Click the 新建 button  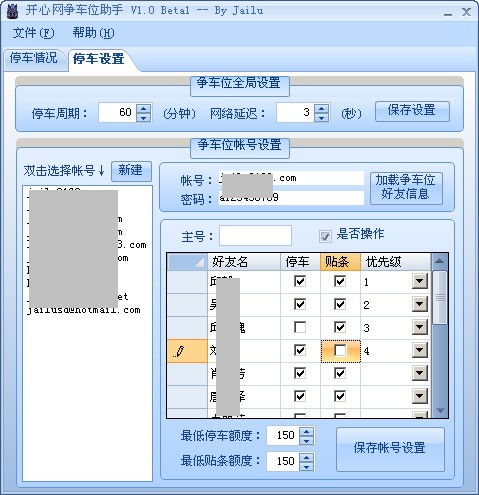pyautogui.click(x=131, y=171)
